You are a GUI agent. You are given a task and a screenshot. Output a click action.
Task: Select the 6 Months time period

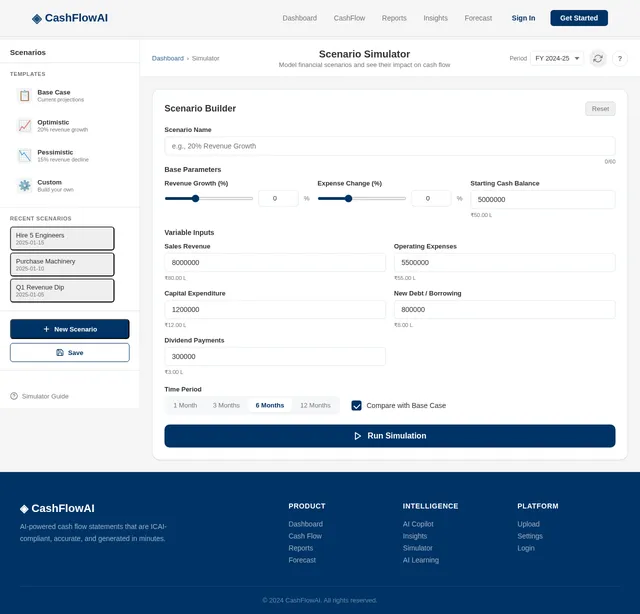click(x=270, y=405)
